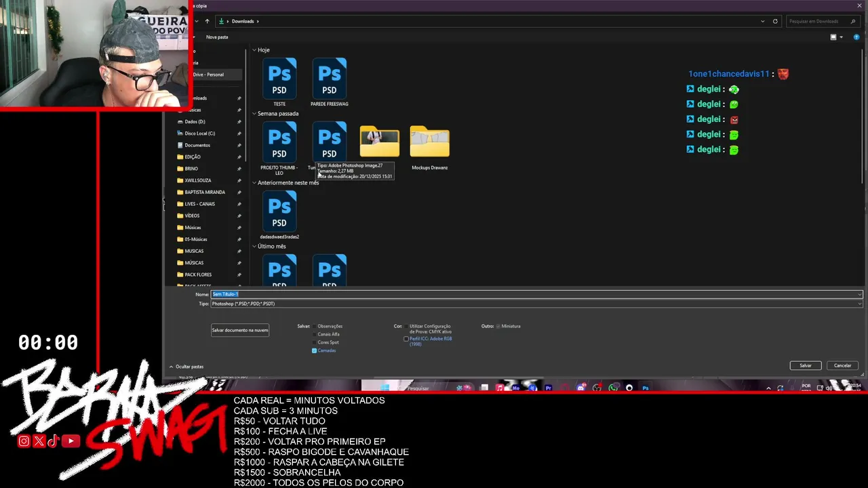Enable the Cores Spot checkbox

point(314,343)
